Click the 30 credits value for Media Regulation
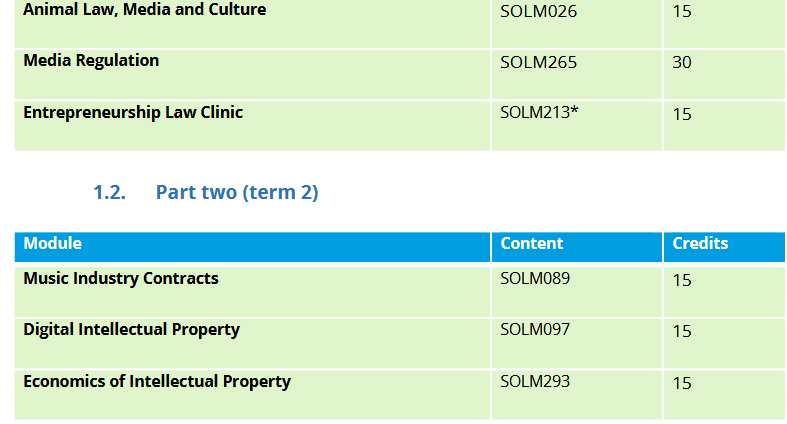Viewport: 787px width, 424px height. point(682,63)
